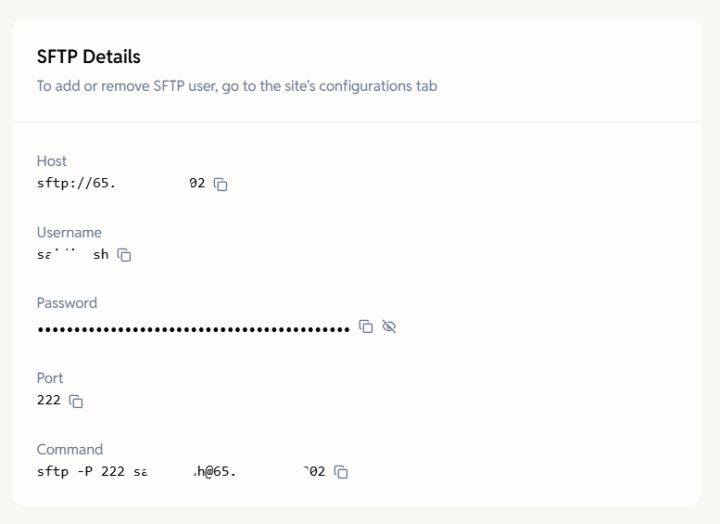The height and width of the screenshot is (524, 720).
Task: Copy the full sftp command
Action: click(341, 472)
